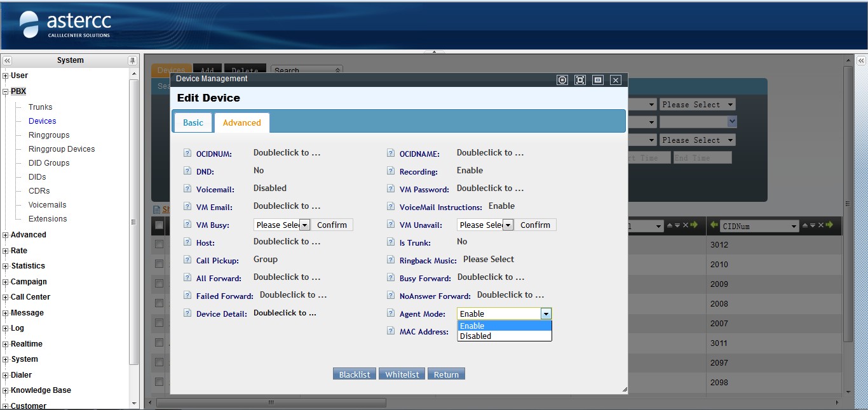Check the checkbox for row 2009
Viewport: 868px width, 410px height.
(x=159, y=284)
